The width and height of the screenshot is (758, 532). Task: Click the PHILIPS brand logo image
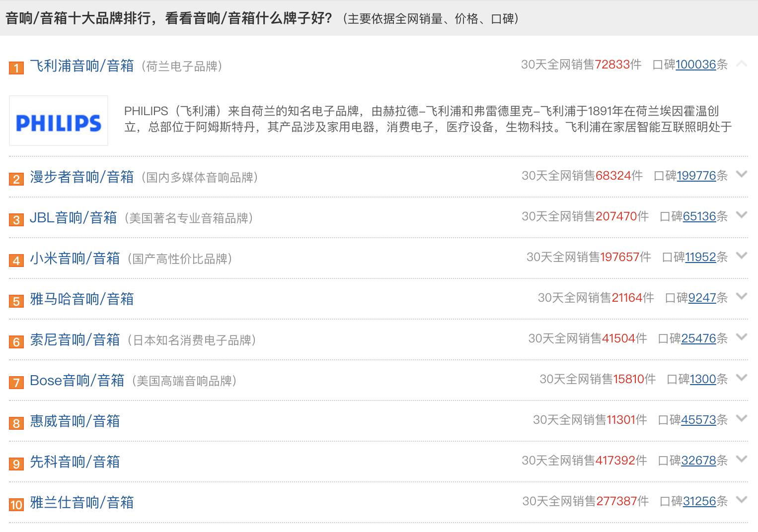[58, 121]
